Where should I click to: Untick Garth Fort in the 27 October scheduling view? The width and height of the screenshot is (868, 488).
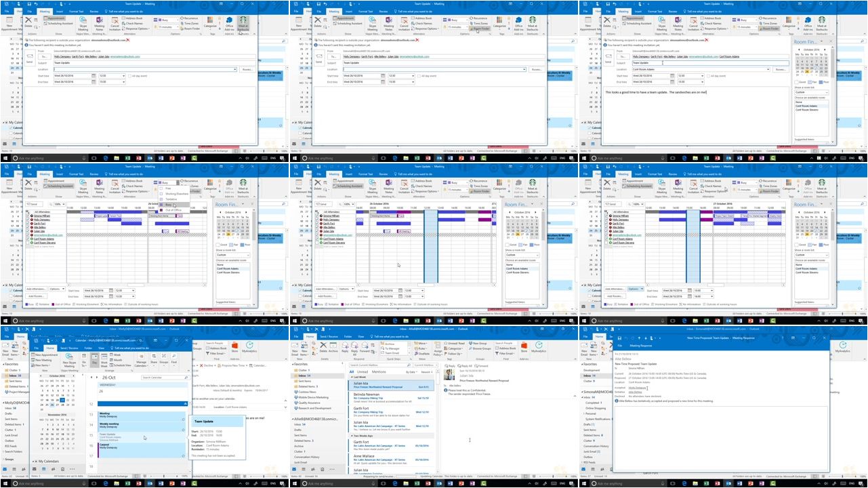point(606,224)
